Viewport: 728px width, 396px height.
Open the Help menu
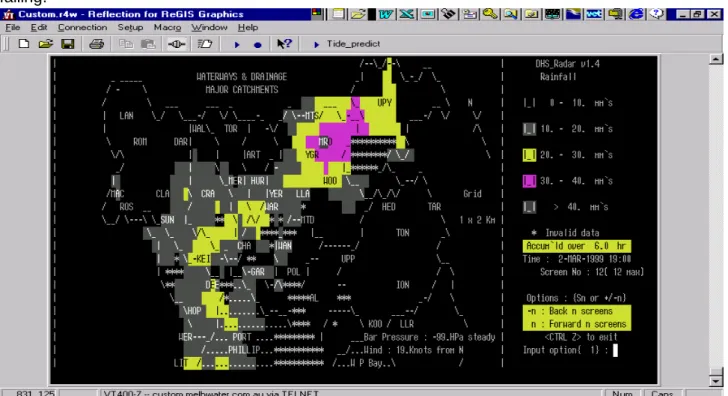tap(247, 27)
